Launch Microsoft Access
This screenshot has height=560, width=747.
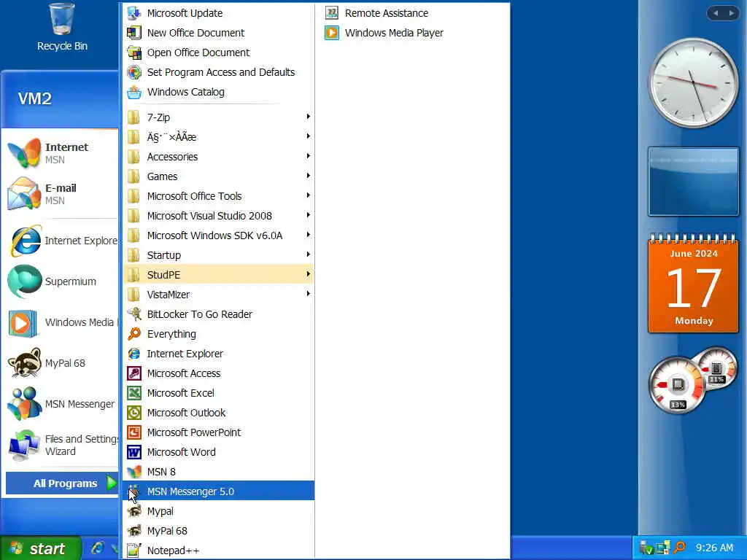tap(219, 373)
